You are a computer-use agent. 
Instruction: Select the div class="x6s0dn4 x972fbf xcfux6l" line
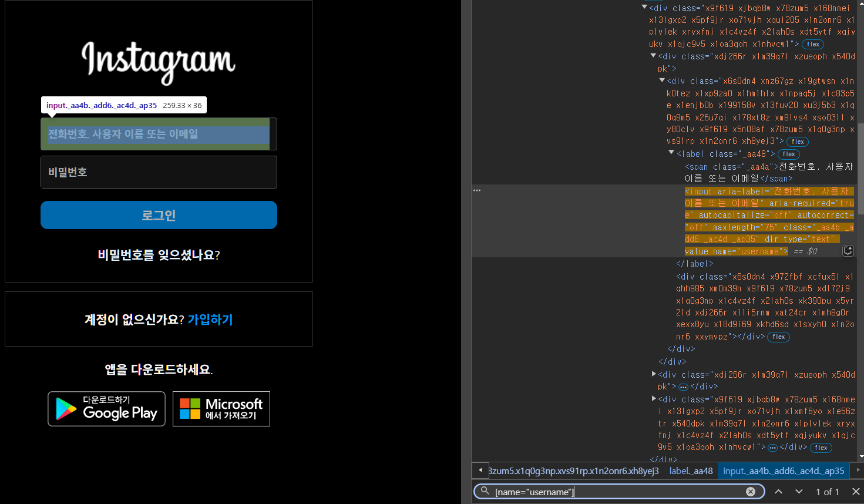765,307
